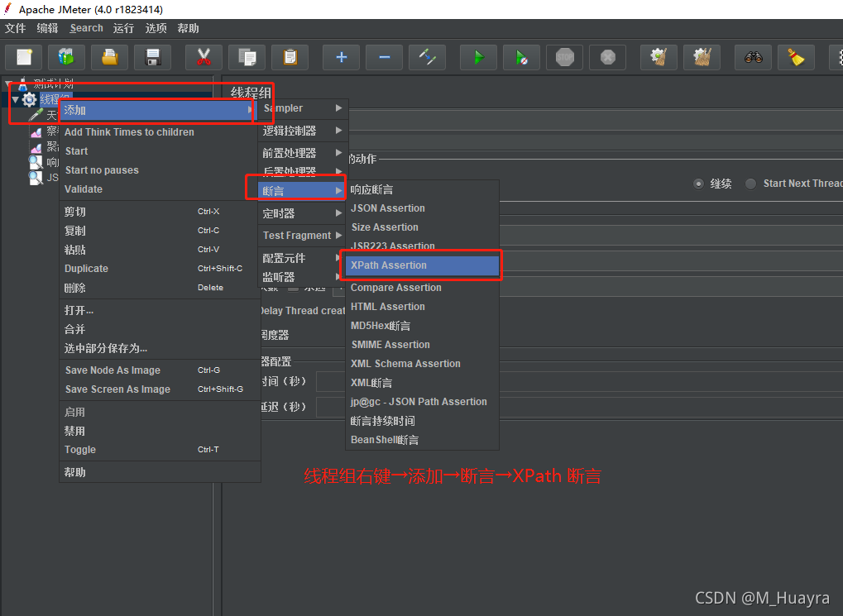Image resolution: width=843 pixels, height=616 pixels.
Task: Click Start no pauses toolbar icon
Action: (521, 57)
